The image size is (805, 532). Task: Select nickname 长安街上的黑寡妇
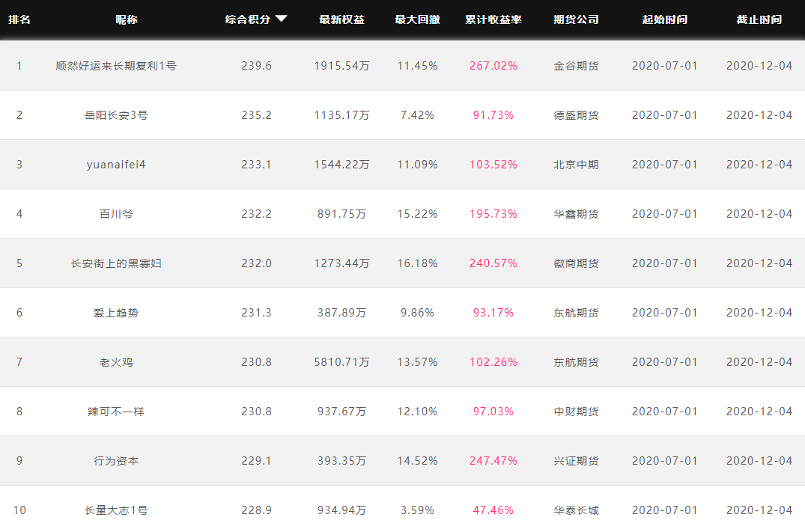tap(116, 263)
